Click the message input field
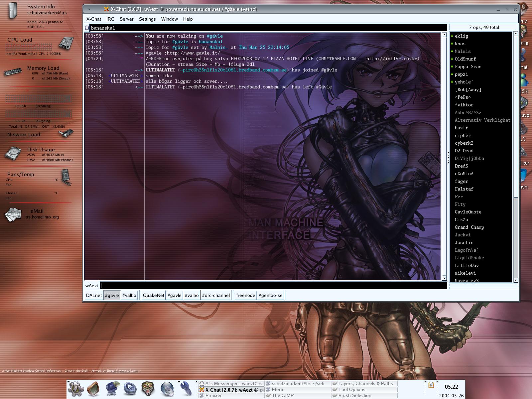 point(273,286)
